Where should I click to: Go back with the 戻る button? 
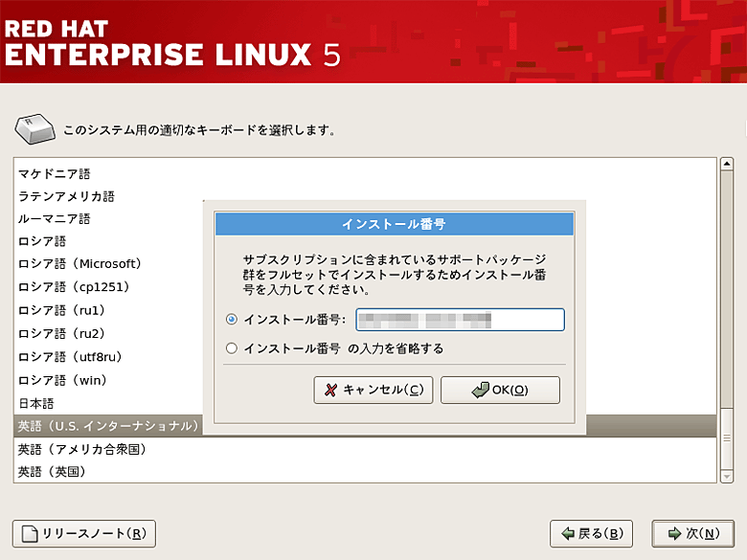tap(591, 533)
